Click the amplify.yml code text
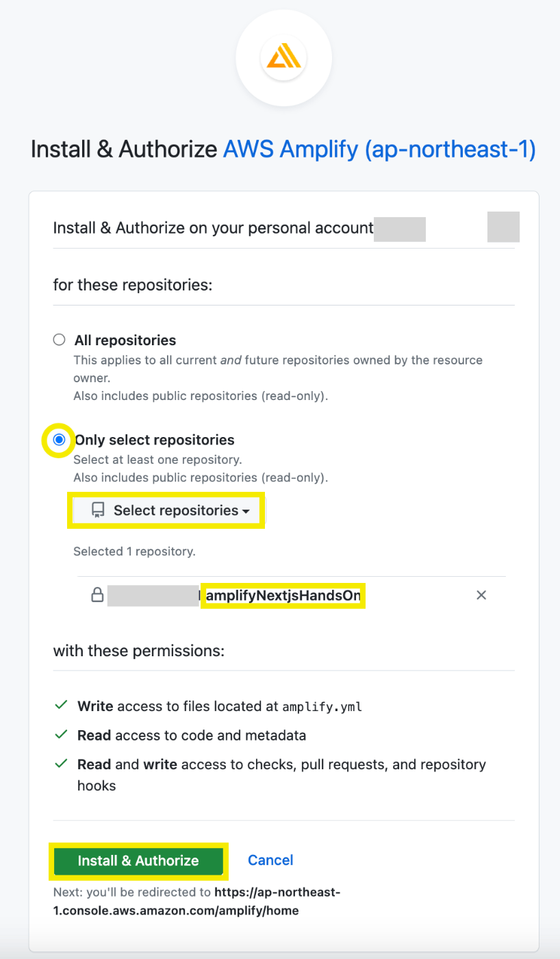 (323, 707)
